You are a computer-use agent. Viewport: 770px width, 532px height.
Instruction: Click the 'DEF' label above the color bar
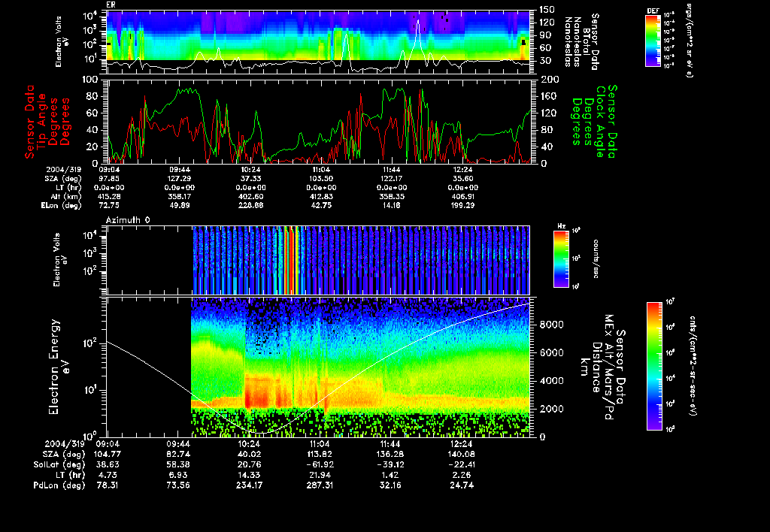pos(653,11)
